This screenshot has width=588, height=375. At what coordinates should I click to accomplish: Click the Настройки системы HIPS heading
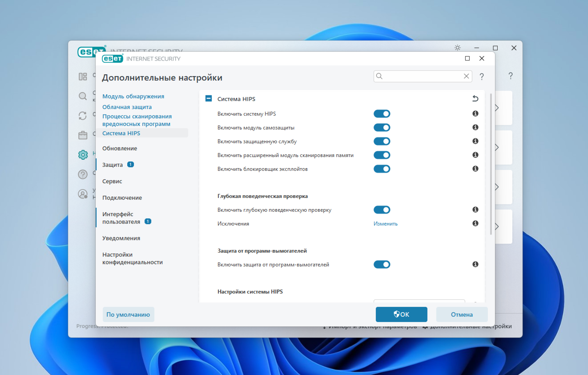coord(250,292)
